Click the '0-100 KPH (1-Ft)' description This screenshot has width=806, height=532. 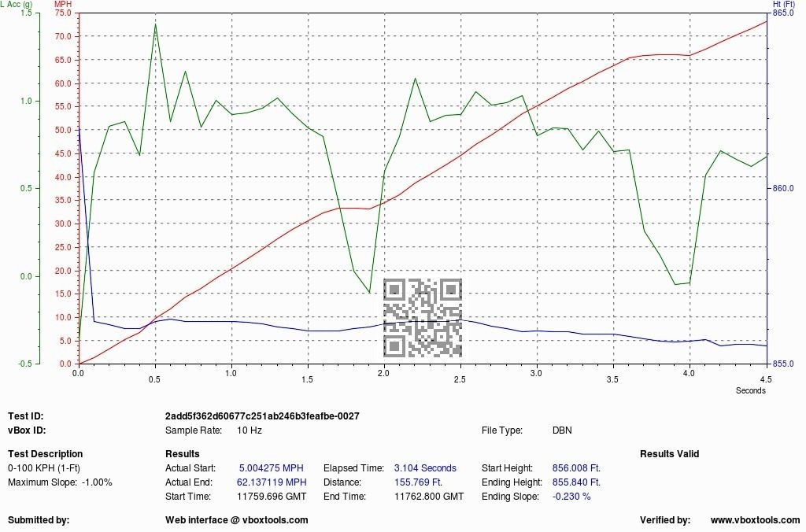click(x=44, y=468)
